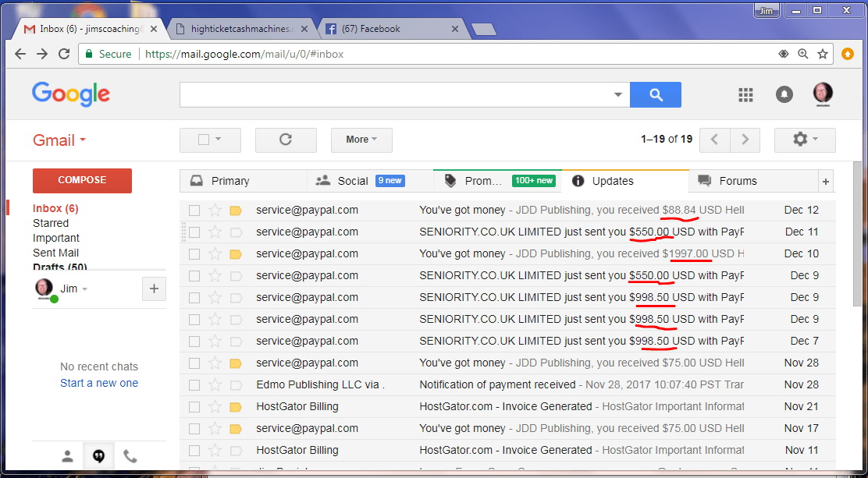
Task: Click the Jim profile button in the title bar
Action: pos(767,10)
